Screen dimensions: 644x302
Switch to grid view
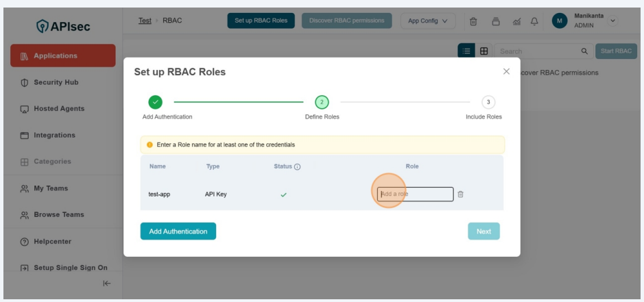484,51
